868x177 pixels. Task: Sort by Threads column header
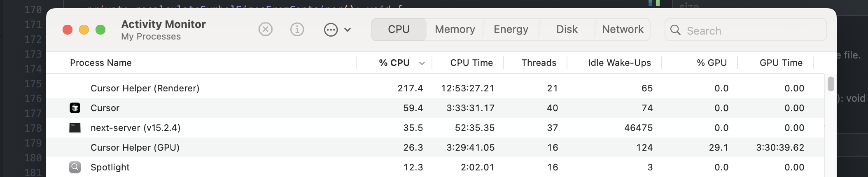tap(538, 63)
